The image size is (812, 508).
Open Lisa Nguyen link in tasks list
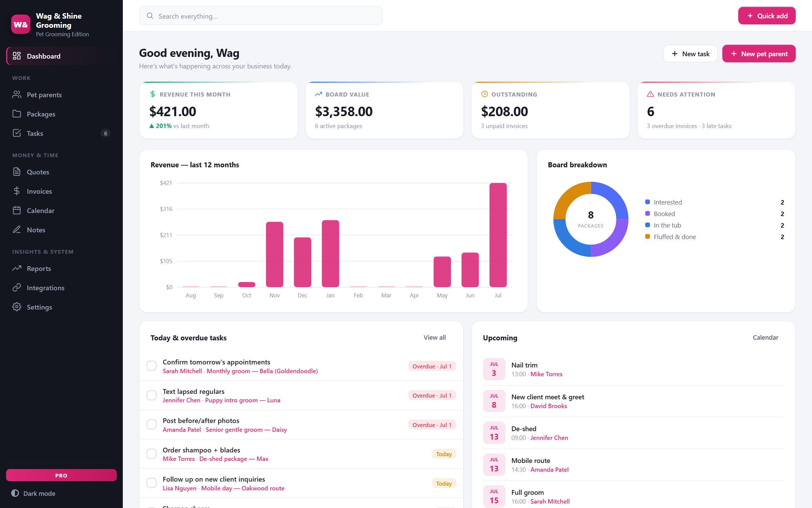coord(179,488)
